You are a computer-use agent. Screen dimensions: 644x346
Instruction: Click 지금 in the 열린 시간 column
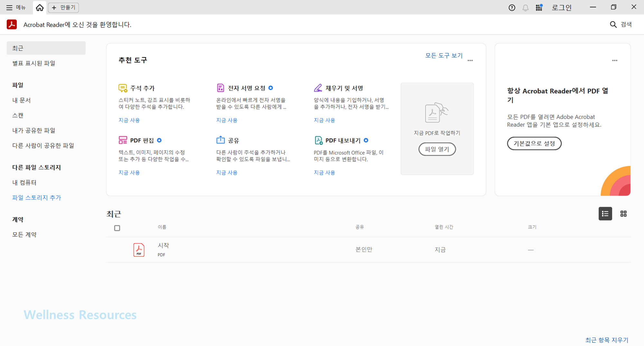click(440, 250)
